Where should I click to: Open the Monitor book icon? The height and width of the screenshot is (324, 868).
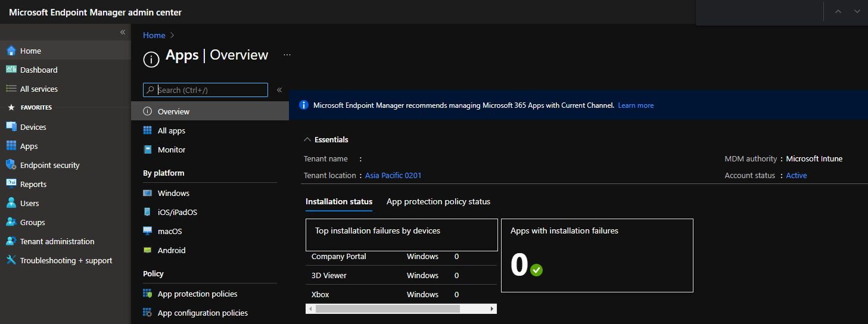(148, 149)
